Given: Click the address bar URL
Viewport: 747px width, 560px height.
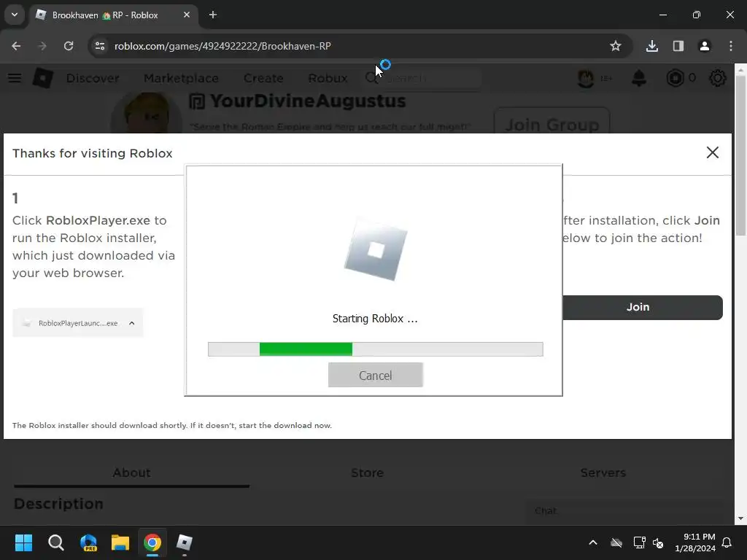Looking at the screenshot, I should coord(222,46).
